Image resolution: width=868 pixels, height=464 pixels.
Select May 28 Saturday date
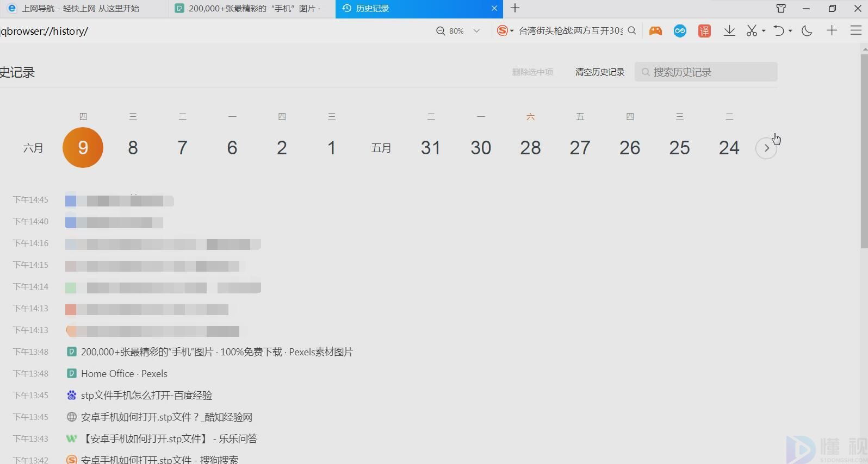click(x=530, y=147)
